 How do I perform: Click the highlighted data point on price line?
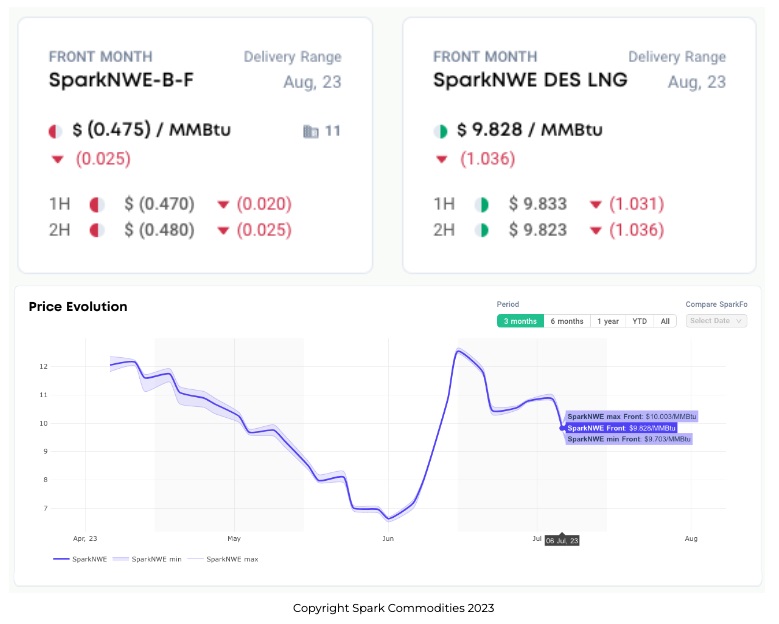coord(562,428)
